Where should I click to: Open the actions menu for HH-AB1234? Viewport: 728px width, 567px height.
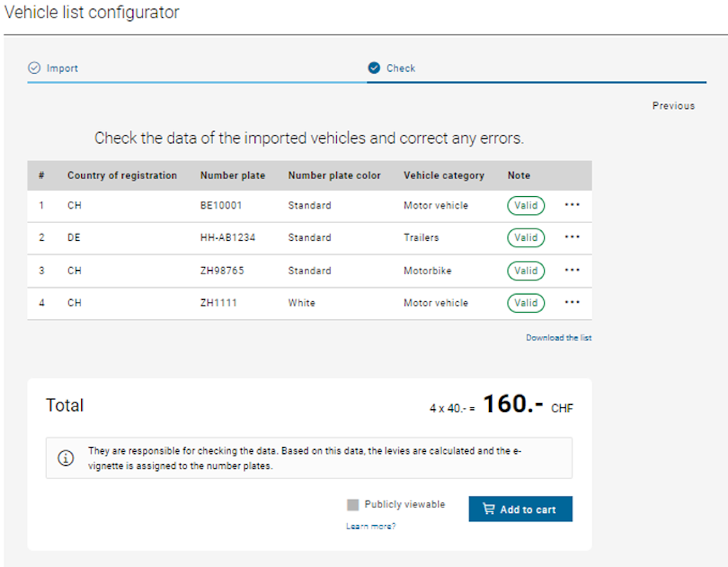(x=572, y=238)
